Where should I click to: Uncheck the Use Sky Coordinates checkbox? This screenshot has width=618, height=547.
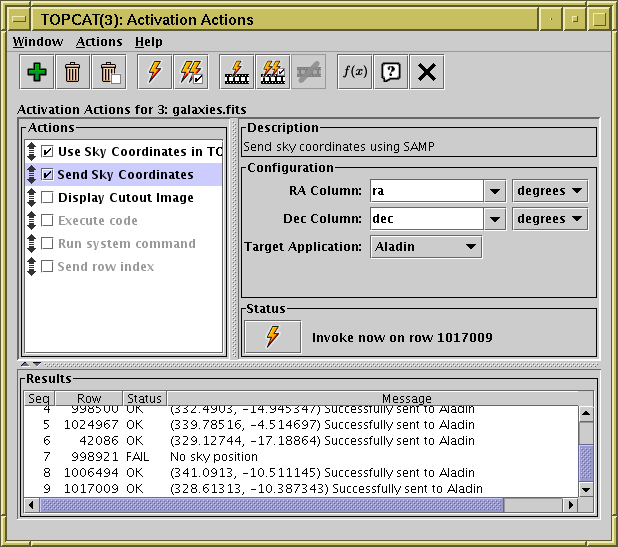(x=47, y=152)
